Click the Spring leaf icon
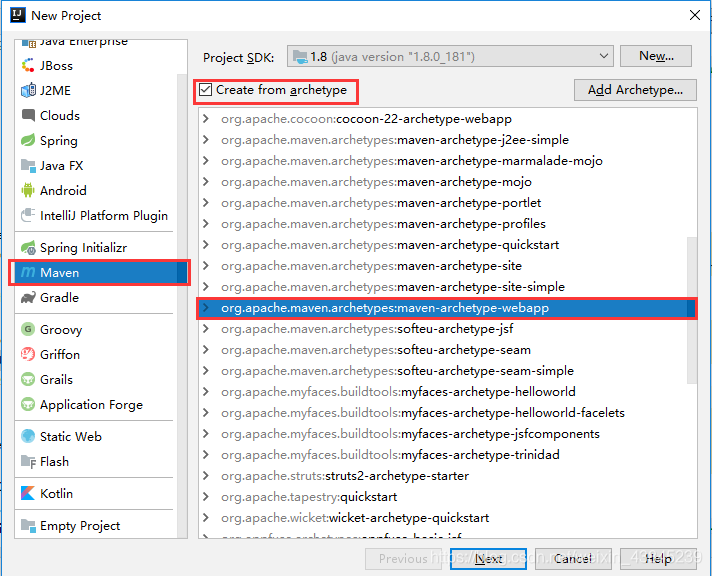The width and height of the screenshot is (712, 576). [x=28, y=140]
